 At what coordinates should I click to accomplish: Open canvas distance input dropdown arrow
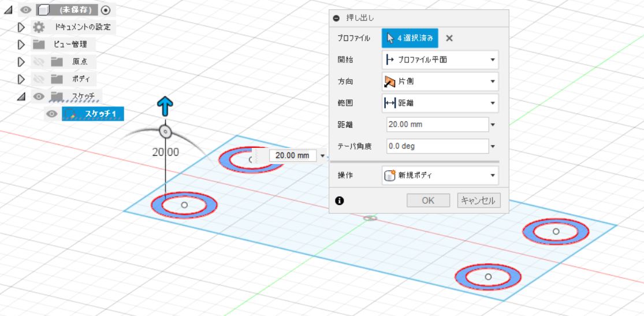pyautogui.click(x=322, y=156)
